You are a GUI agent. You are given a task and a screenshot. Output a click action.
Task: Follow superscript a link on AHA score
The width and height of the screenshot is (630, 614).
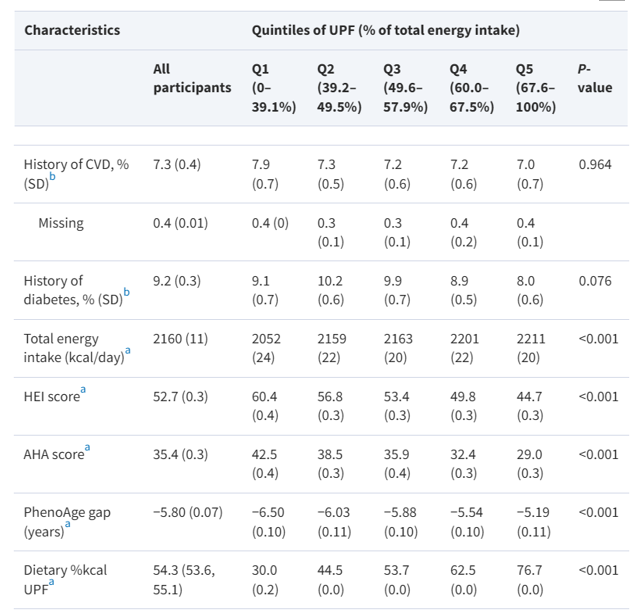88,449
